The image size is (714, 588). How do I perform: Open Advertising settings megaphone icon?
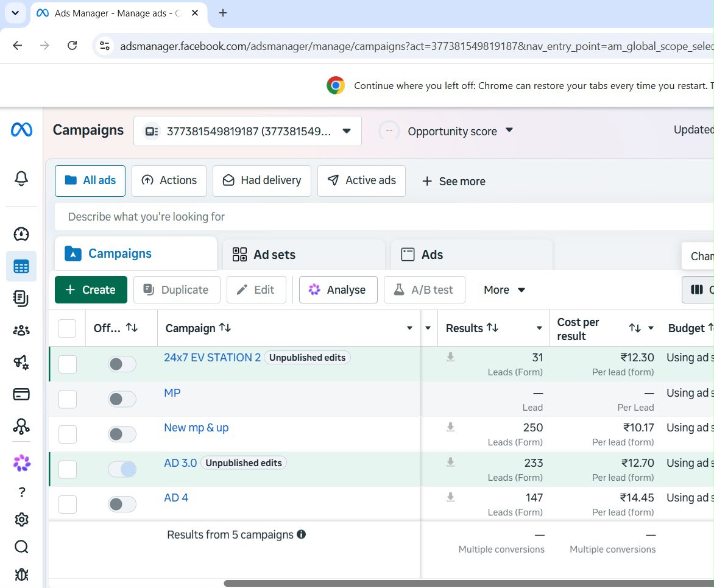[21, 363]
